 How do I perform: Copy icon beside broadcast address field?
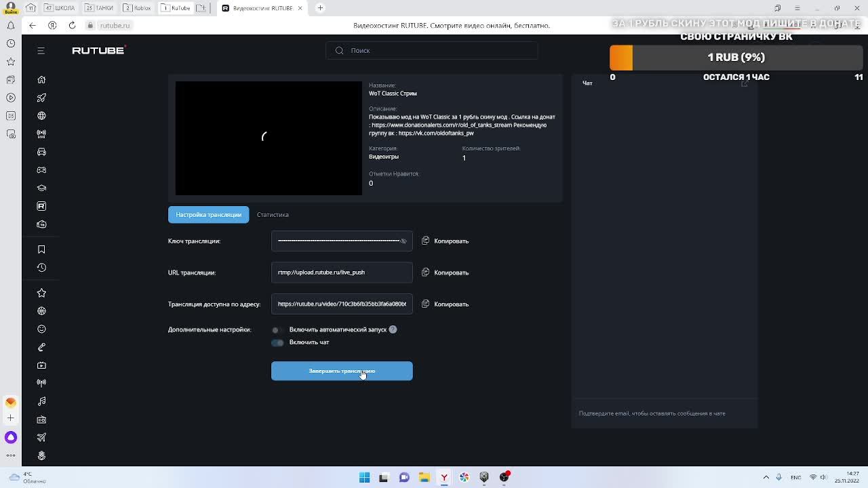click(x=425, y=304)
